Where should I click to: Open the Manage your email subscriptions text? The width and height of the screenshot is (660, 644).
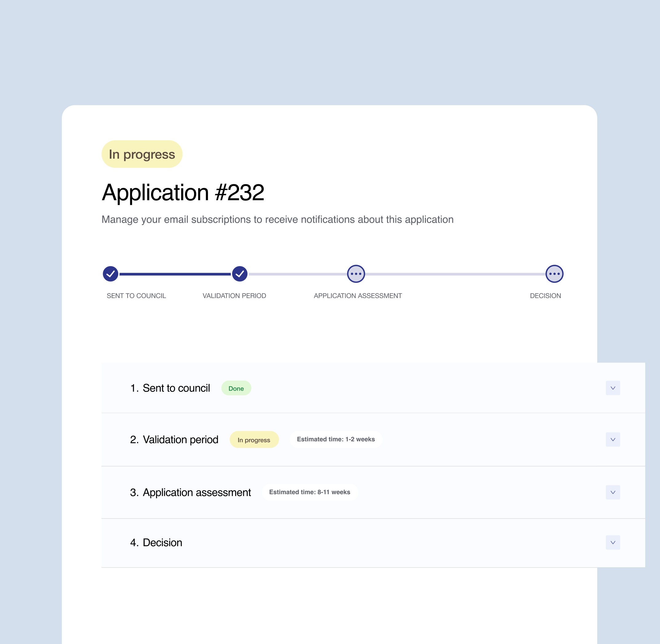(x=277, y=220)
